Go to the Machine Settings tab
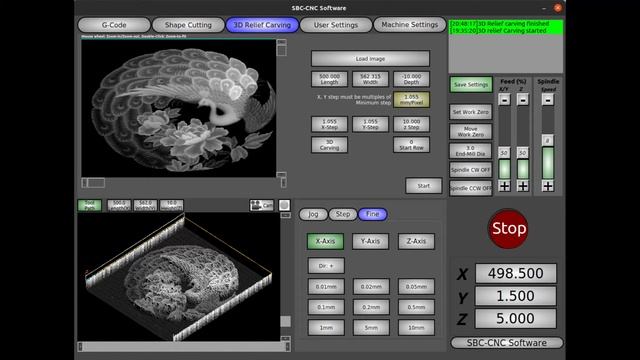Viewport: 640px width, 360px height. [x=410, y=25]
